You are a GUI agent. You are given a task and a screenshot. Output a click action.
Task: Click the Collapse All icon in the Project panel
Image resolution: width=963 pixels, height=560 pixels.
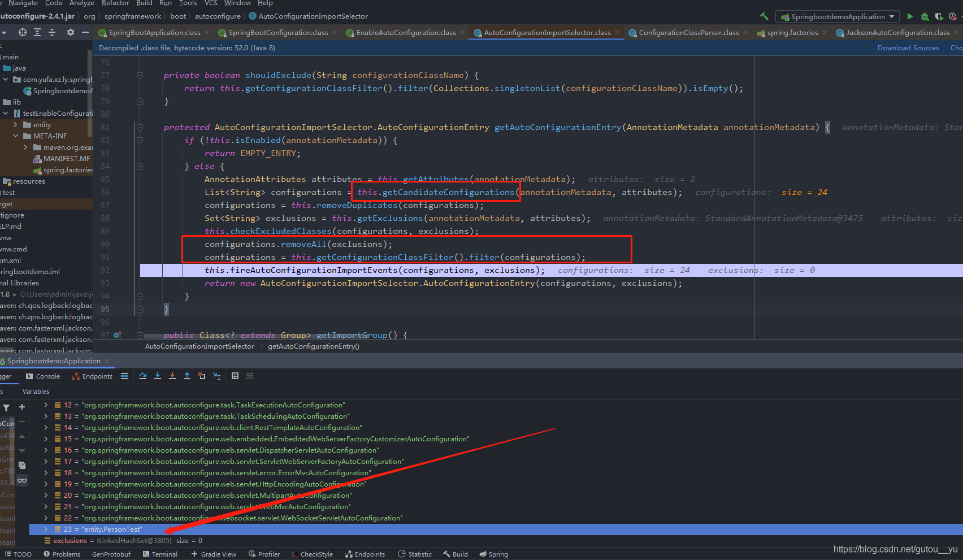pyautogui.click(x=52, y=32)
